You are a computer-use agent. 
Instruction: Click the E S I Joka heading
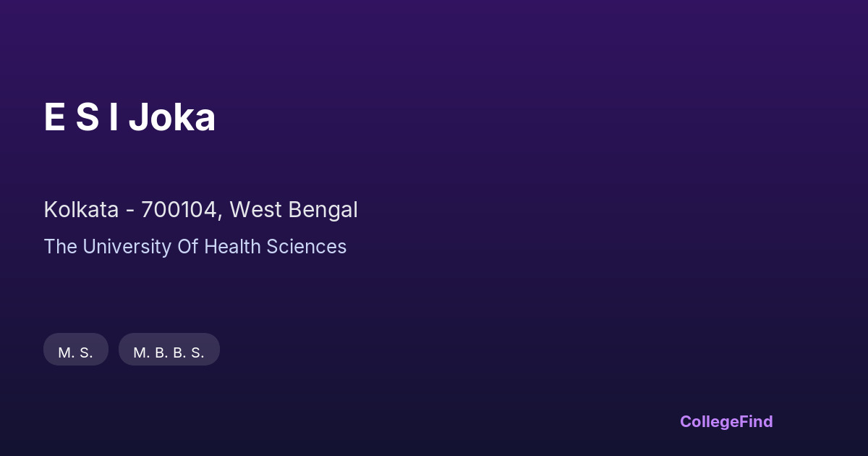pyautogui.click(x=129, y=118)
